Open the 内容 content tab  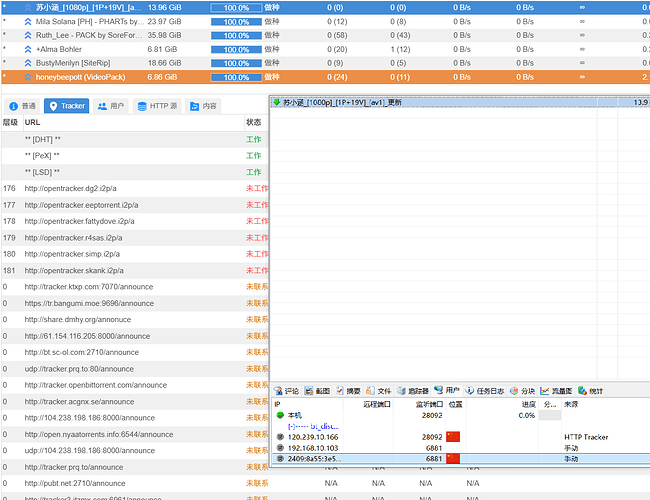[203, 105]
